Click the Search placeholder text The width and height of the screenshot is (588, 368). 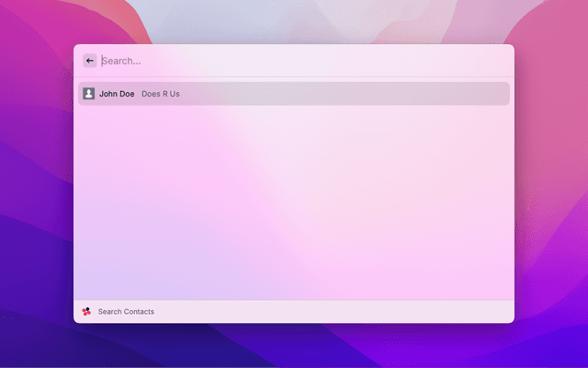[121, 61]
